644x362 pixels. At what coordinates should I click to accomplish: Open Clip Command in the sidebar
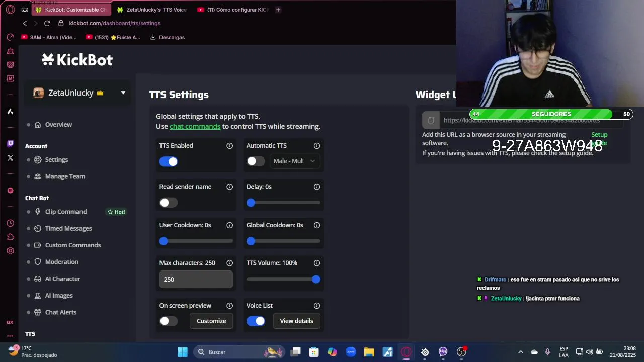[x=66, y=212]
